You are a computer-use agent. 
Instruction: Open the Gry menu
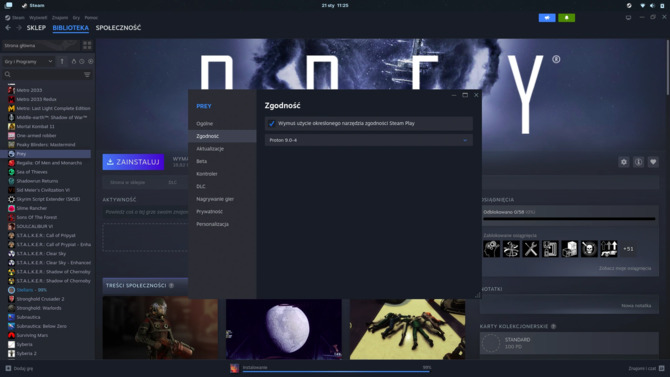76,18
